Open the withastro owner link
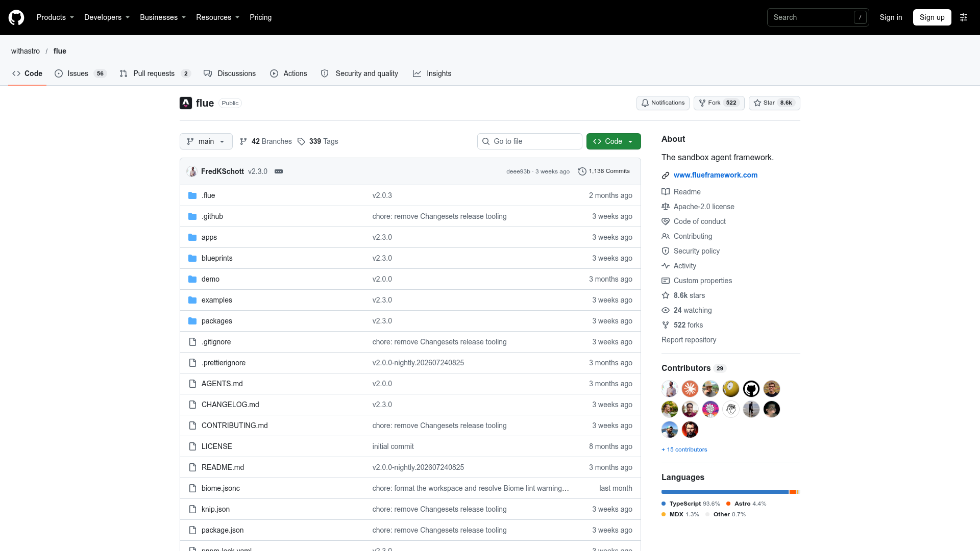This screenshot has width=980, height=551. click(x=26, y=51)
